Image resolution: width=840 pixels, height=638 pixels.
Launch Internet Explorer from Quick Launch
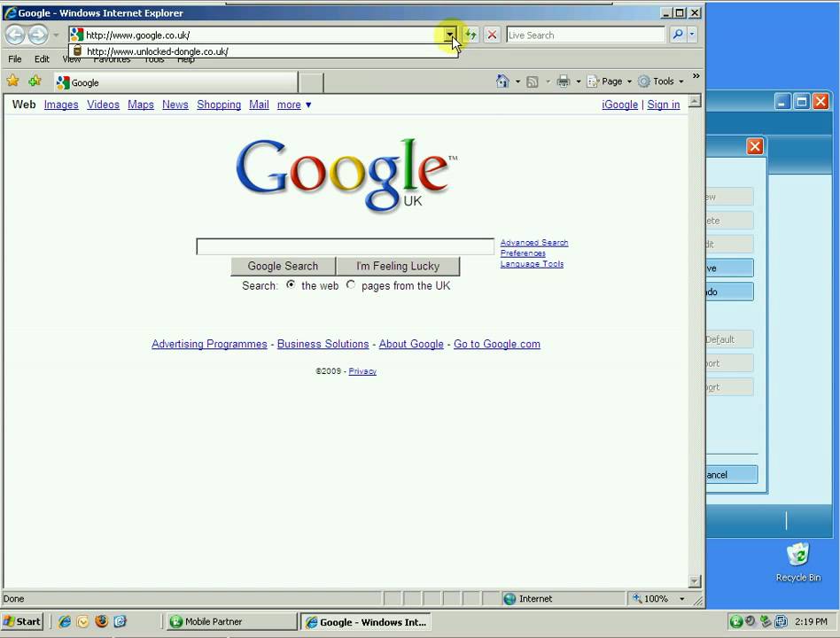(x=65, y=621)
